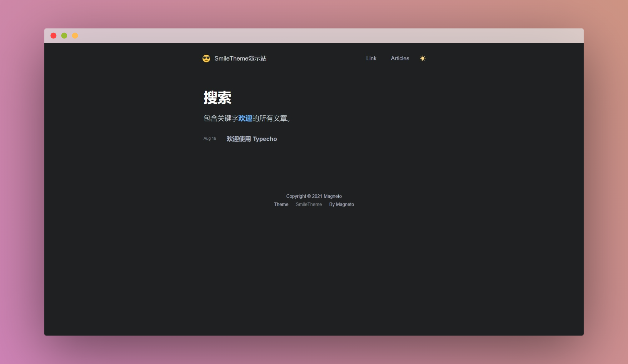Click the highlighted 欢迎 keyword
This screenshot has height=364, width=628.
pyautogui.click(x=245, y=118)
